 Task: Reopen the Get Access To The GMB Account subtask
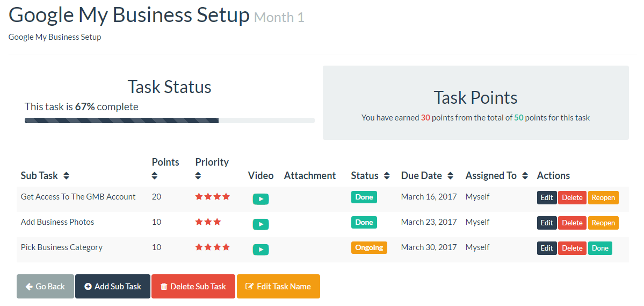tap(603, 197)
